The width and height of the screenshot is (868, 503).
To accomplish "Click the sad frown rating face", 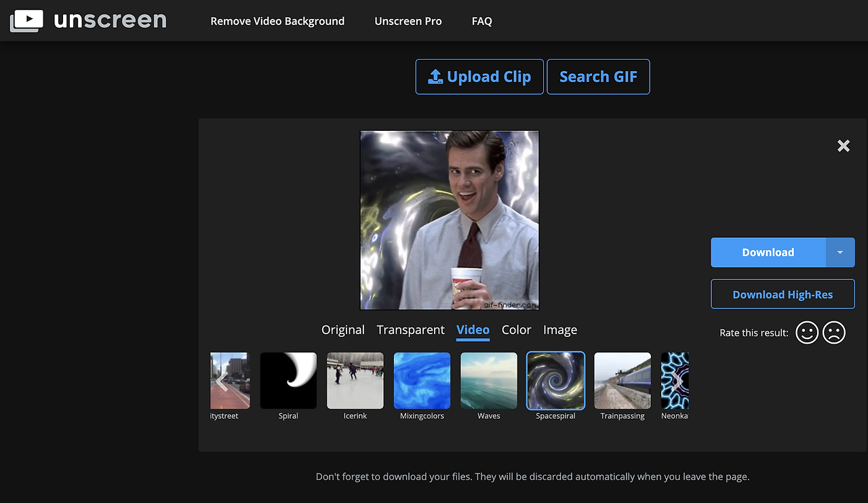I will (834, 333).
